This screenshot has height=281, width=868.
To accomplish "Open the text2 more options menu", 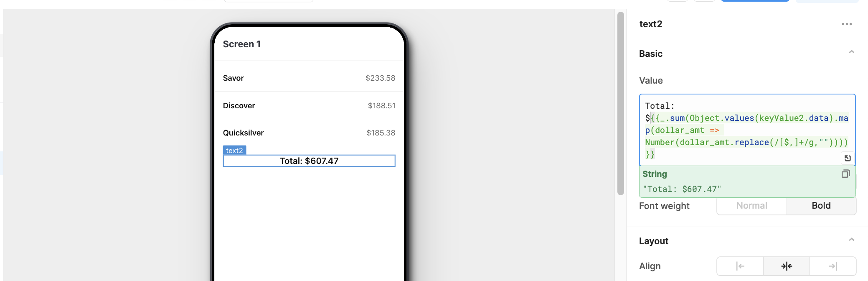I will pos(847,24).
